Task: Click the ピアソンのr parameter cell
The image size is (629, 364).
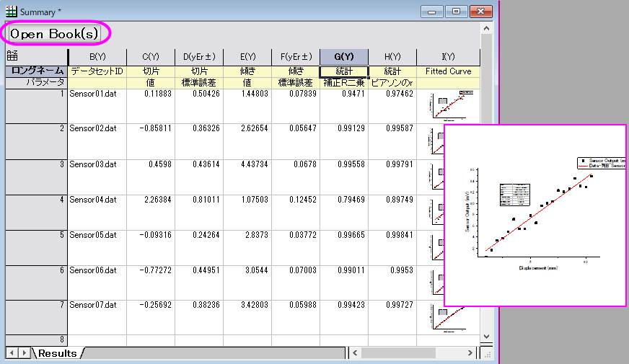Action: (392, 83)
